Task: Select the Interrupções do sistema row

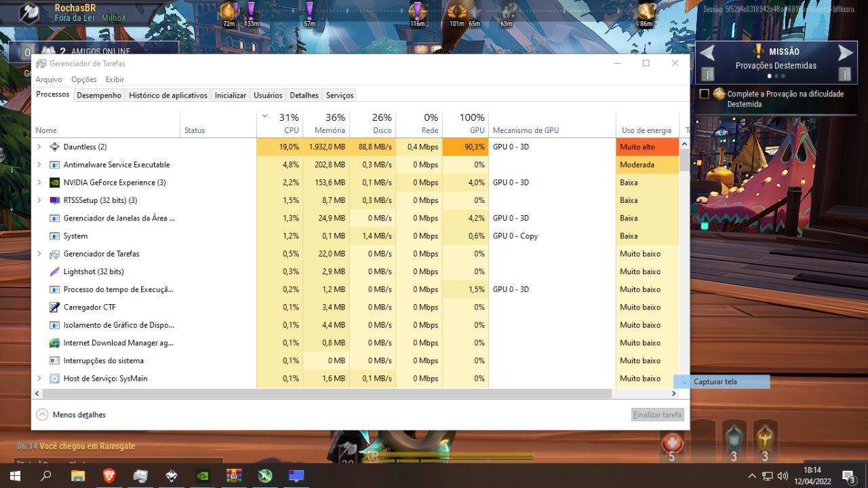Action: pos(355,360)
